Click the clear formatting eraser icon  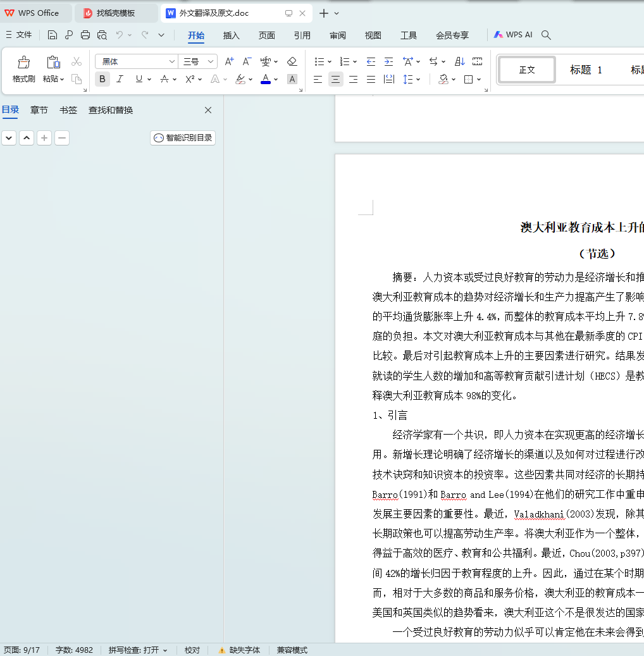click(292, 61)
